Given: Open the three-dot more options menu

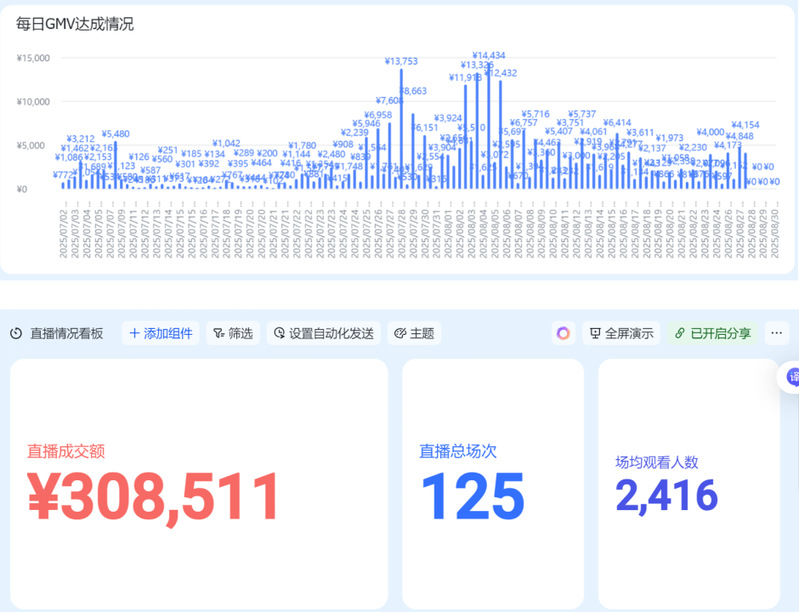Looking at the screenshot, I should pos(777,334).
